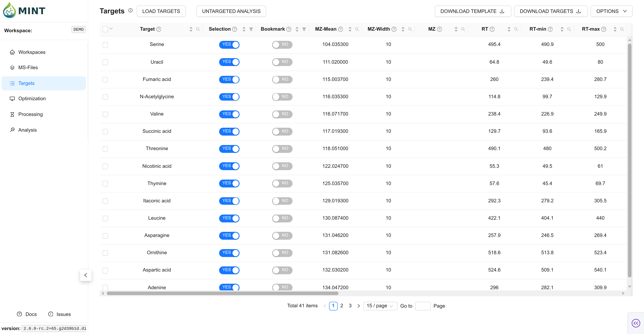Image resolution: width=644 pixels, height=334 pixels.
Task: Open the OPTIONS dropdown
Action: 611,11
